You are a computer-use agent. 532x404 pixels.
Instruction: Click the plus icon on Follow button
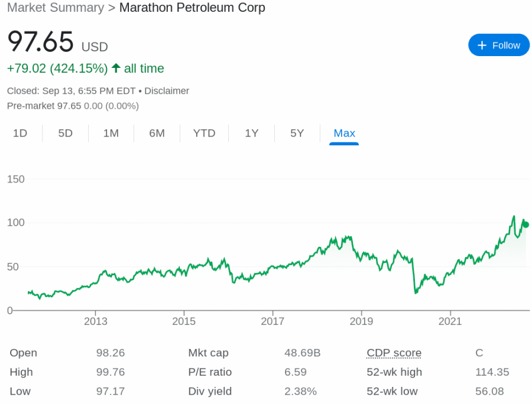tap(481, 45)
